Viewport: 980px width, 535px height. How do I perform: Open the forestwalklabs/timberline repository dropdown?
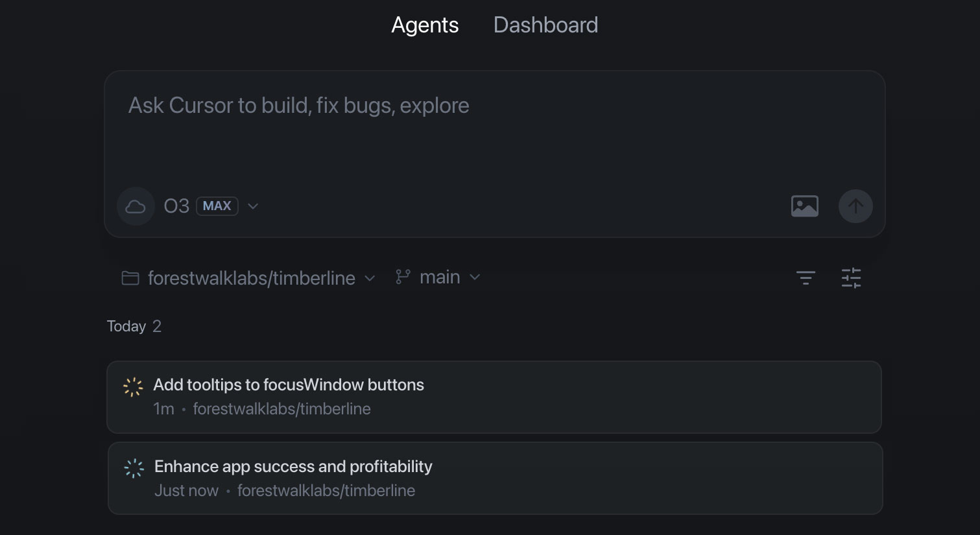tap(252, 278)
